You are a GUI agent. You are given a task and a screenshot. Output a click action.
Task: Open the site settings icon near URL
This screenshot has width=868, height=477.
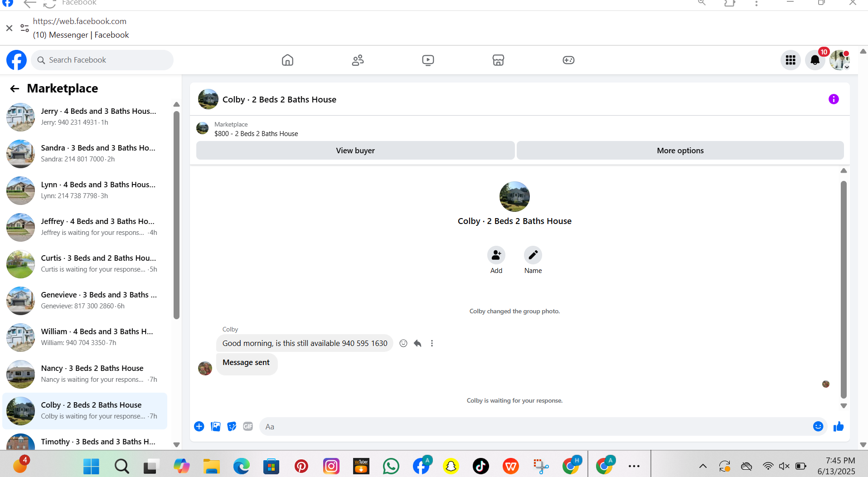(24, 28)
